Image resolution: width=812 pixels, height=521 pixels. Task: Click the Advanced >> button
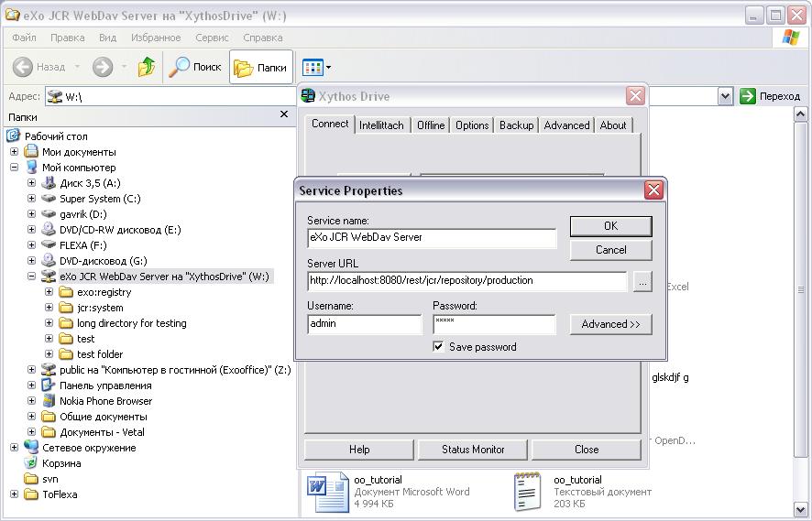(x=610, y=324)
